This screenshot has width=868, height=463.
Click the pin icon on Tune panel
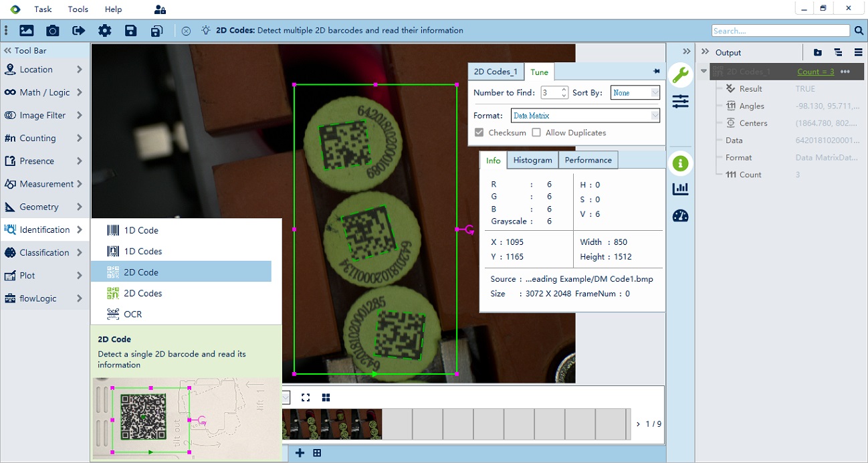click(x=657, y=72)
